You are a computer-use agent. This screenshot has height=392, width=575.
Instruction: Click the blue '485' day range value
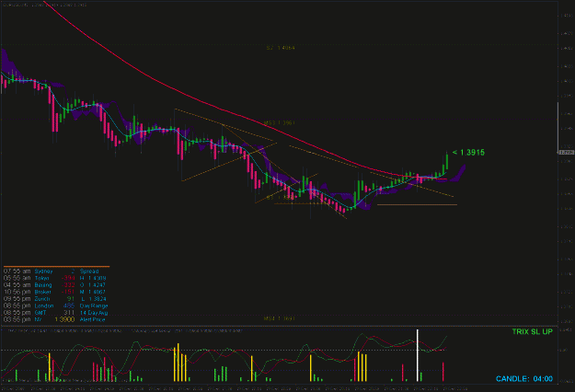69,306
